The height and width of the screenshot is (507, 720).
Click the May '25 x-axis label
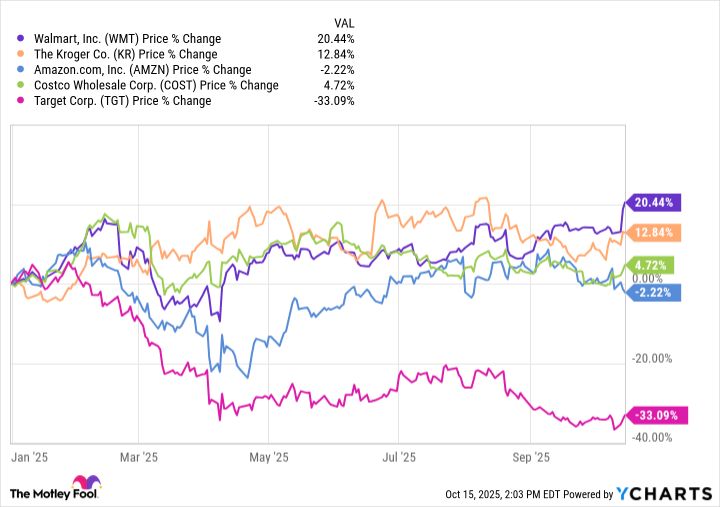click(x=270, y=457)
